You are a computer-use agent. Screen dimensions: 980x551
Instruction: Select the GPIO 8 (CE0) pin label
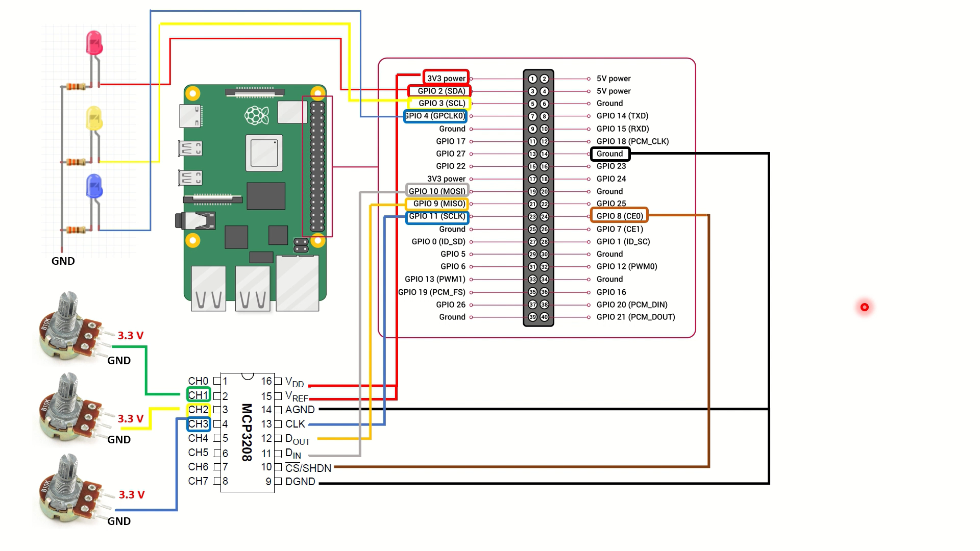pos(617,217)
